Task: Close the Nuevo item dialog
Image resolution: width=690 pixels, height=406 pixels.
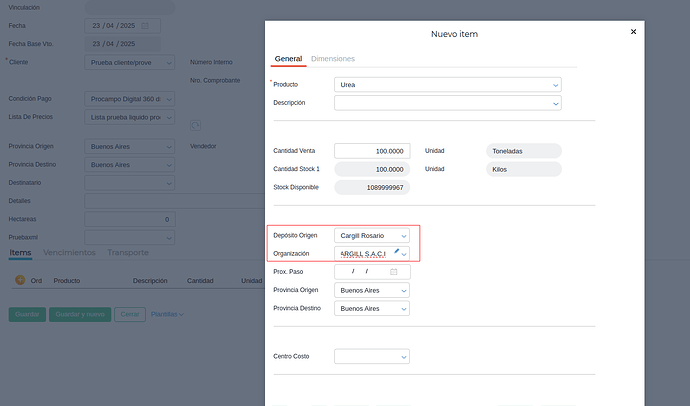Action: (633, 32)
